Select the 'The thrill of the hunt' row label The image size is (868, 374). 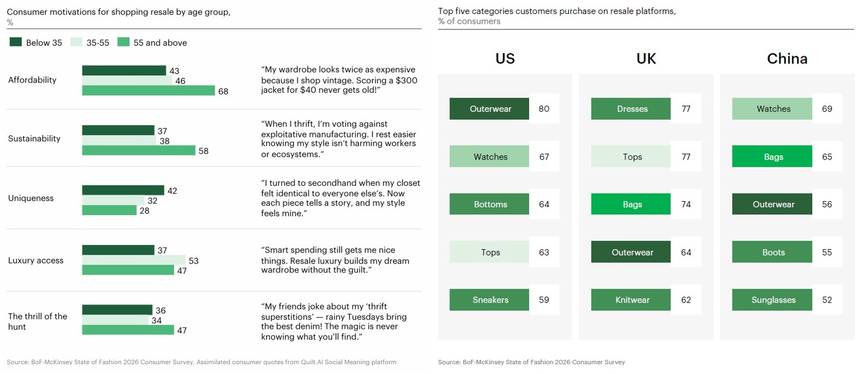click(37, 321)
